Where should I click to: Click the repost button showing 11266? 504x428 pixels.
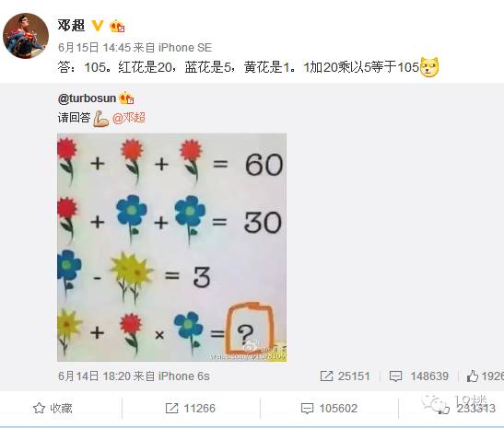(x=191, y=408)
